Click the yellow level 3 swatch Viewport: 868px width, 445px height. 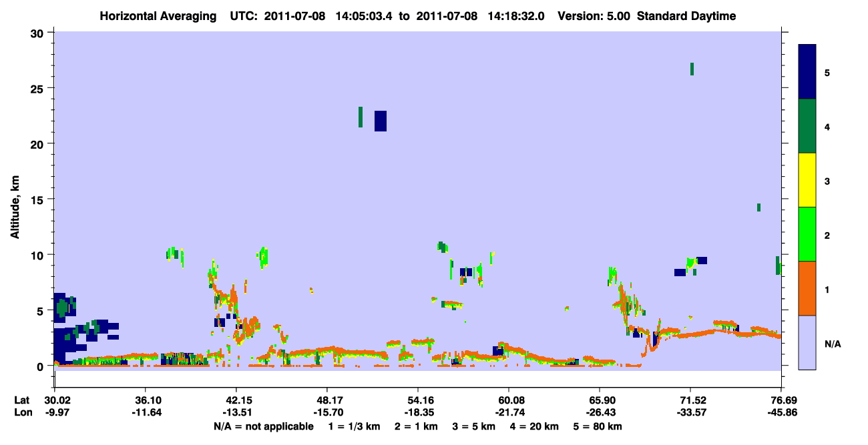[807, 180]
